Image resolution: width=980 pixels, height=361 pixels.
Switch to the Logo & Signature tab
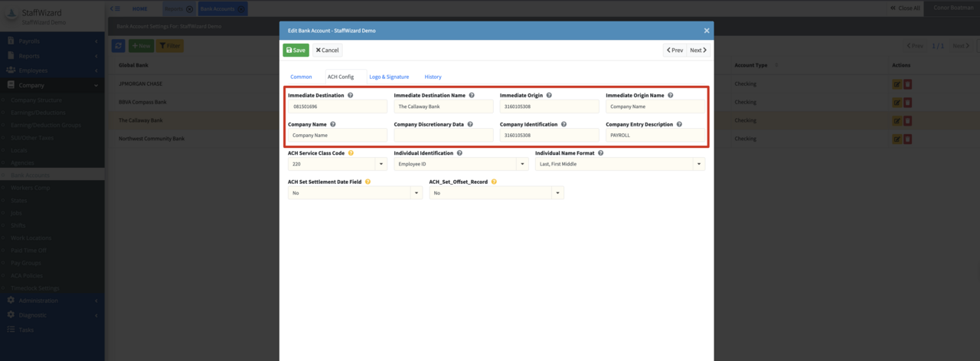(x=389, y=77)
